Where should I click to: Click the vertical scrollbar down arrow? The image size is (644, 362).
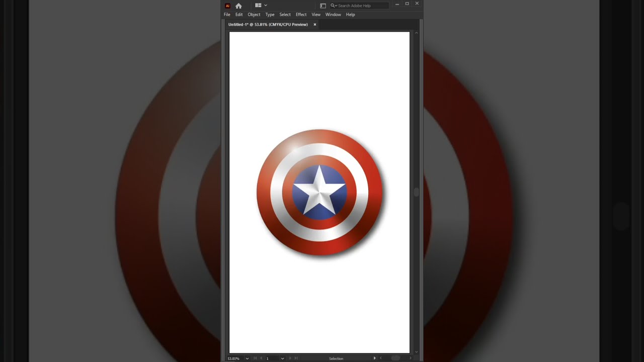pos(416,352)
